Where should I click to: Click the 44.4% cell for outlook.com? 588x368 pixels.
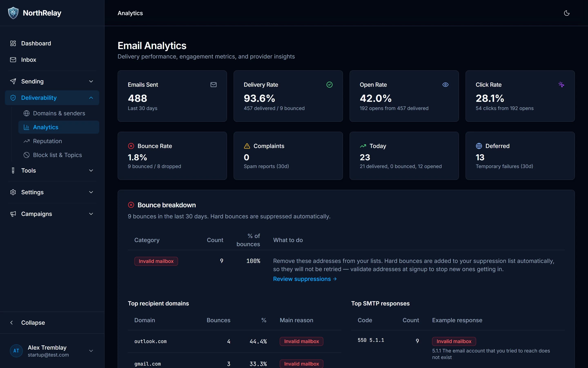tap(258, 341)
